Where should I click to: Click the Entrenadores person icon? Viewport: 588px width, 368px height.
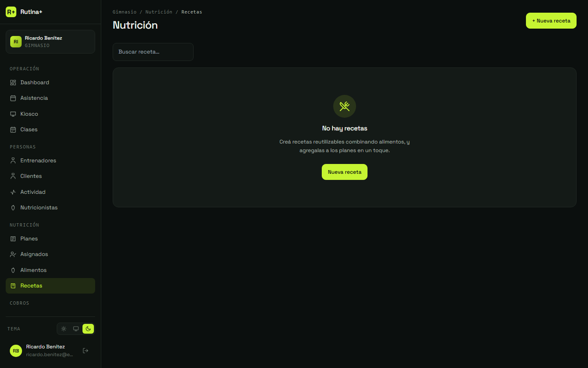click(13, 161)
